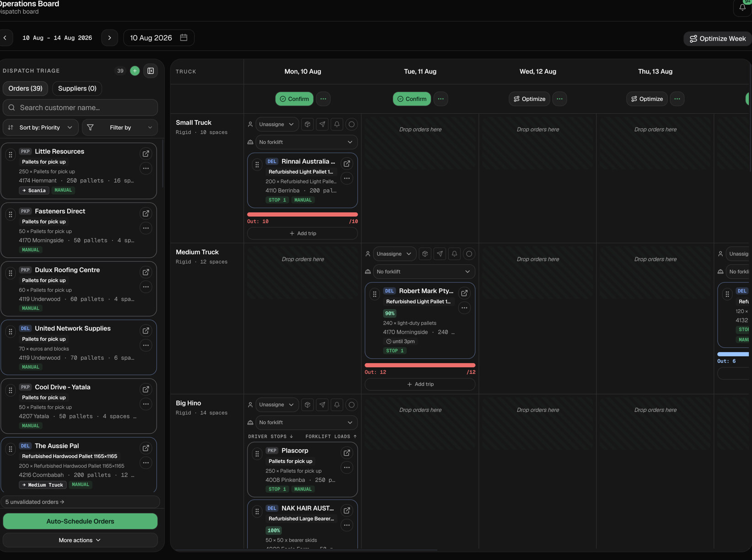Open the Thursday 13 Aug more menu
This screenshot has height=560, width=752.
pyautogui.click(x=677, y=99)
